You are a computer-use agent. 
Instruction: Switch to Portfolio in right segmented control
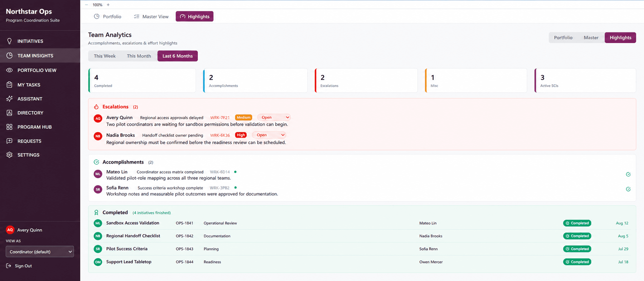[x=563, y=38]
